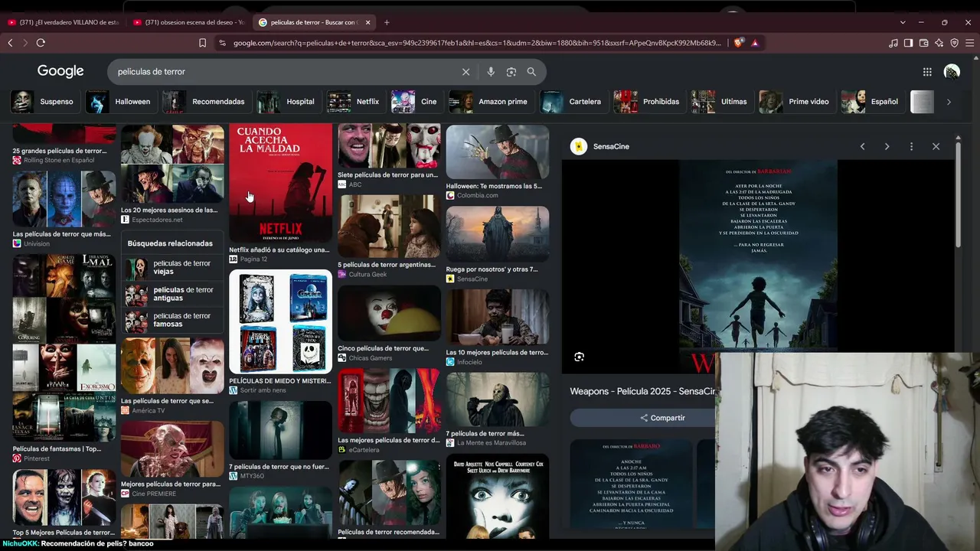Click the address bar URL
This screenshot has width=980, height=551.
tap(477, 43)
